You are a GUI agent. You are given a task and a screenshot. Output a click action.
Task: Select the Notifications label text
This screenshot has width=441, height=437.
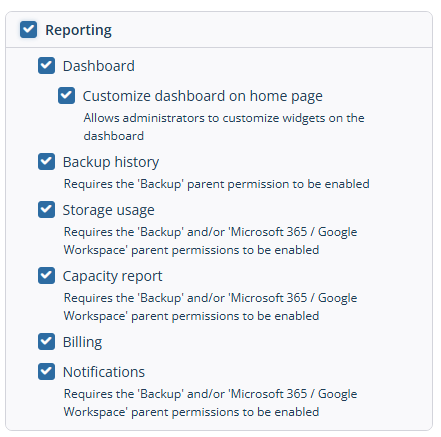pyautogui.click(x=104, y=372)
